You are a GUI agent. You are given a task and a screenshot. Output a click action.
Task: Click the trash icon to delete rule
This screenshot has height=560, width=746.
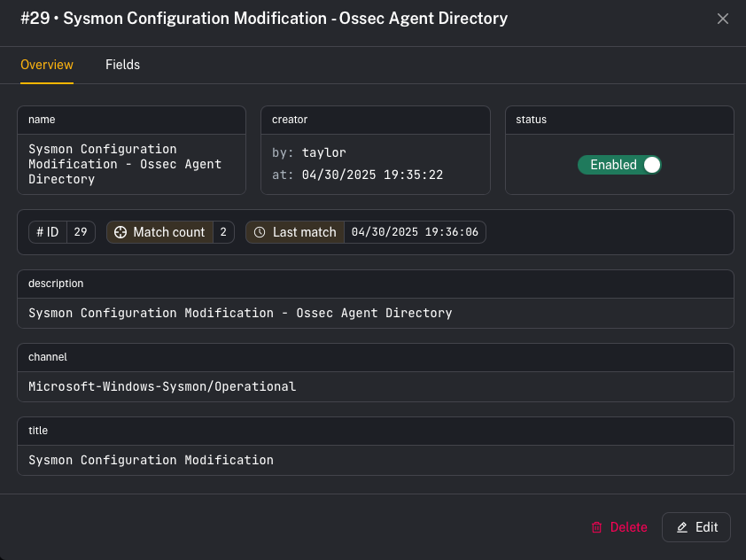pos(596,527)
